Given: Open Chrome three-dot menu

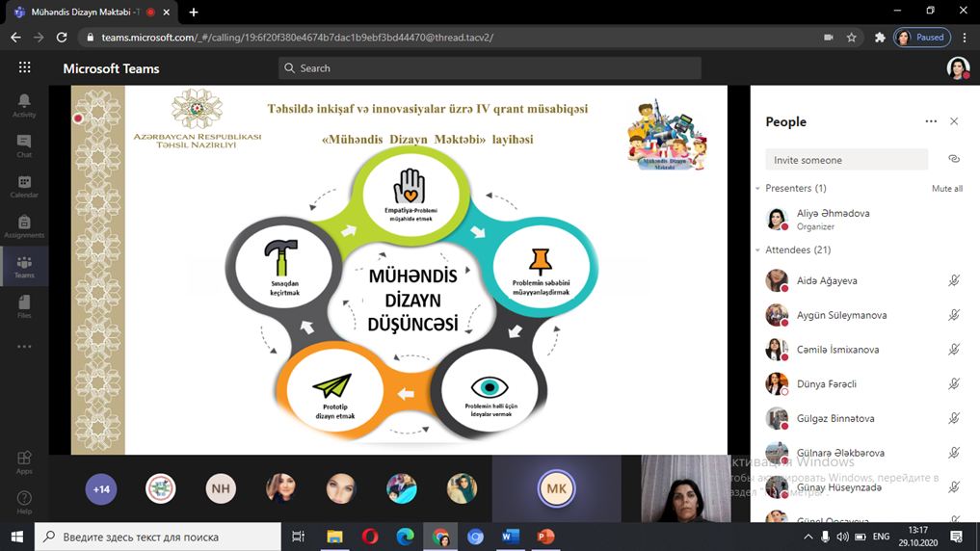Looking at the screenshot, I should click(965, 38).
